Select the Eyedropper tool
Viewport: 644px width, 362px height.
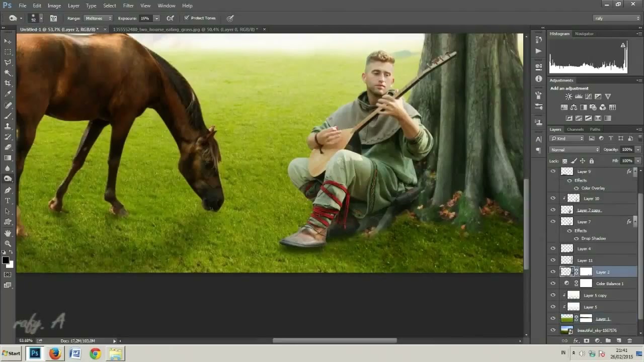pyautogui.click(x=8, y=94)
